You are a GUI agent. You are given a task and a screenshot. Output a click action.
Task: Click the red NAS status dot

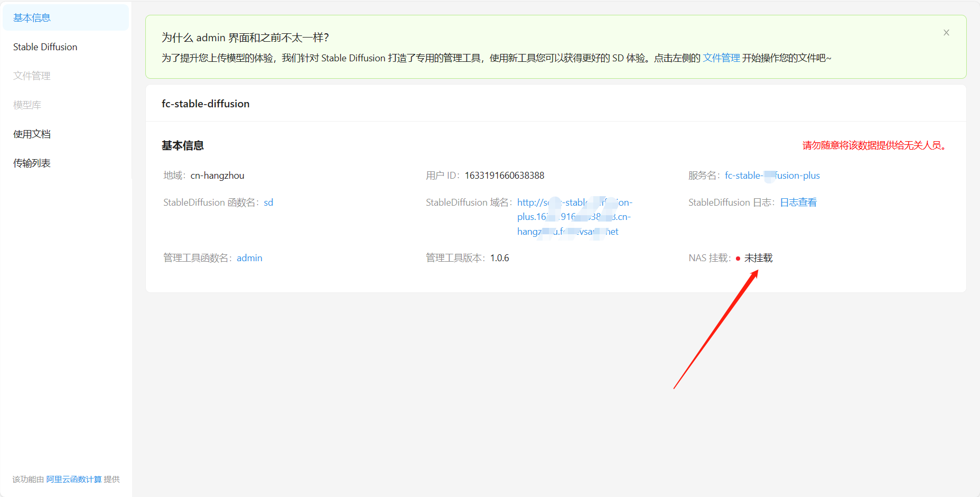[x=738, y=259]
